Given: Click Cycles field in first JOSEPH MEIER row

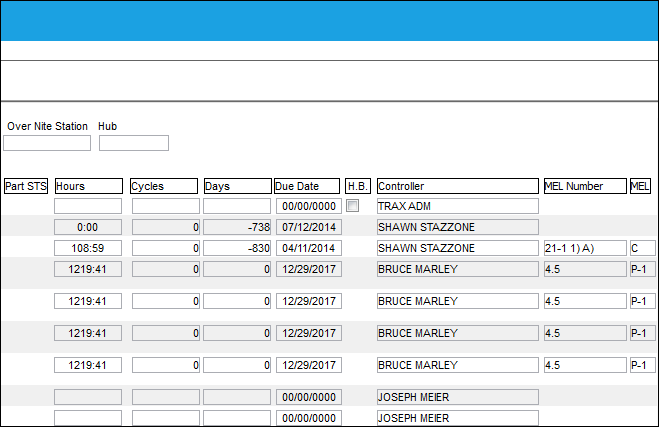Looking at the screenshot, I should [x=166, y=397].
